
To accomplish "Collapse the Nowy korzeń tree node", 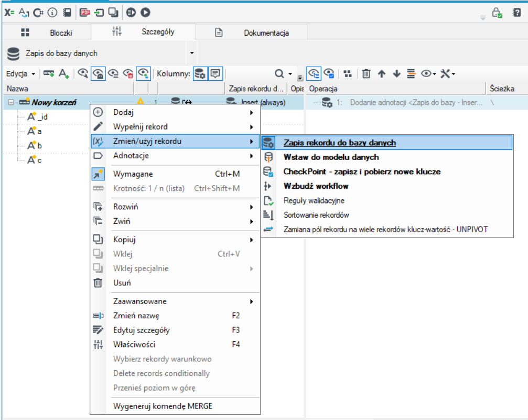I will click(x=11, y=102).
